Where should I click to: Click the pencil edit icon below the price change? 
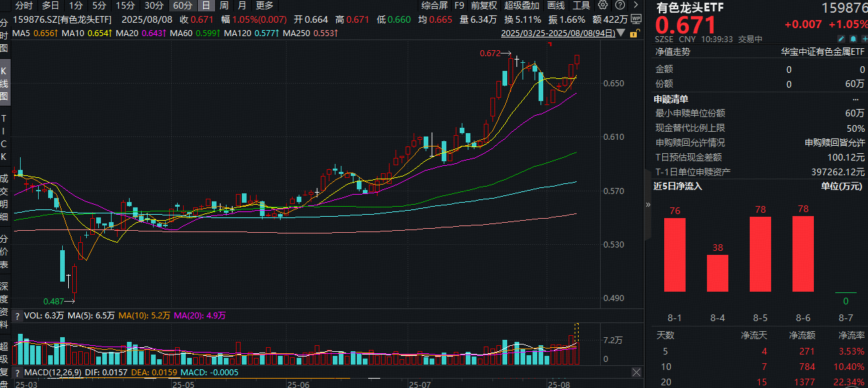[842, 39]
